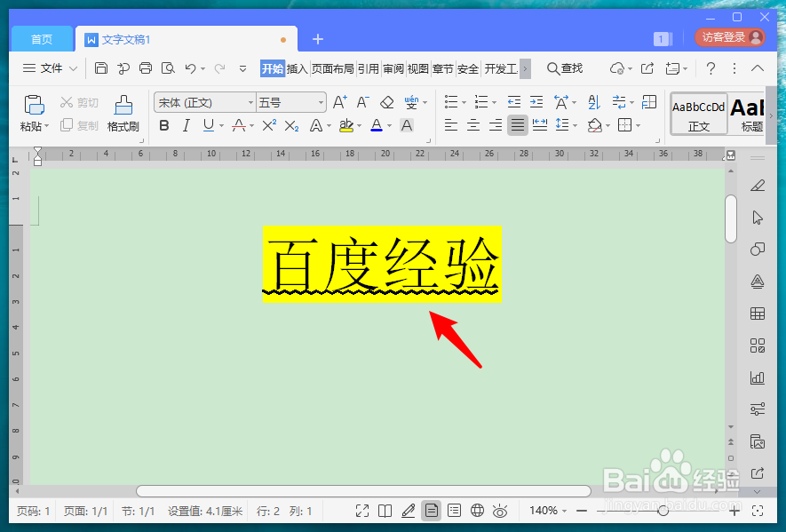Image resolution: width=786 pixels, height=532 pixels.
Task: Click the 查找 search button
Action: pyautogui.click(x=565, y=68)
